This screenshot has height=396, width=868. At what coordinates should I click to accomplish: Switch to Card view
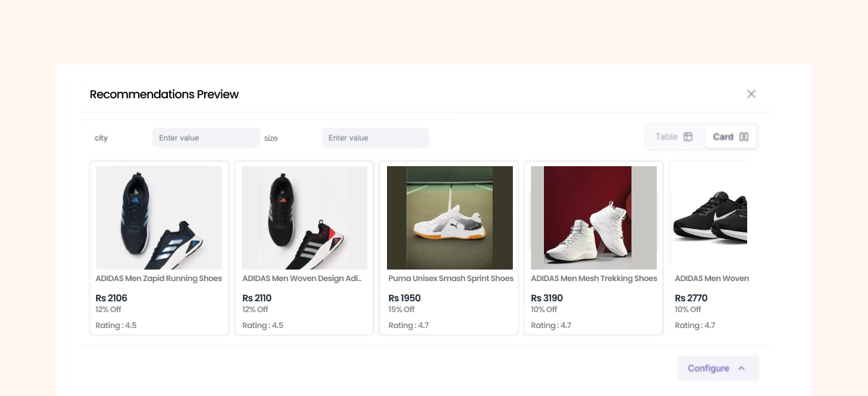click(x=723, y=137)
